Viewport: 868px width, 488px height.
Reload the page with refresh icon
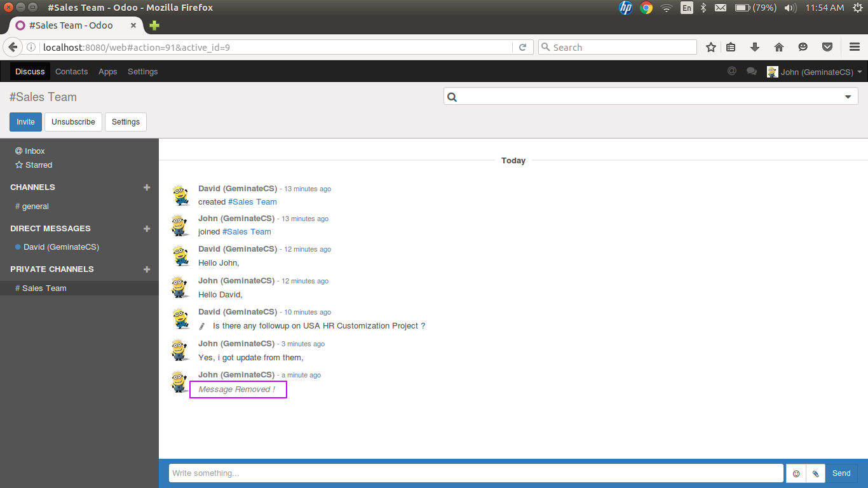pyautogui.click(x=522, y=47)
